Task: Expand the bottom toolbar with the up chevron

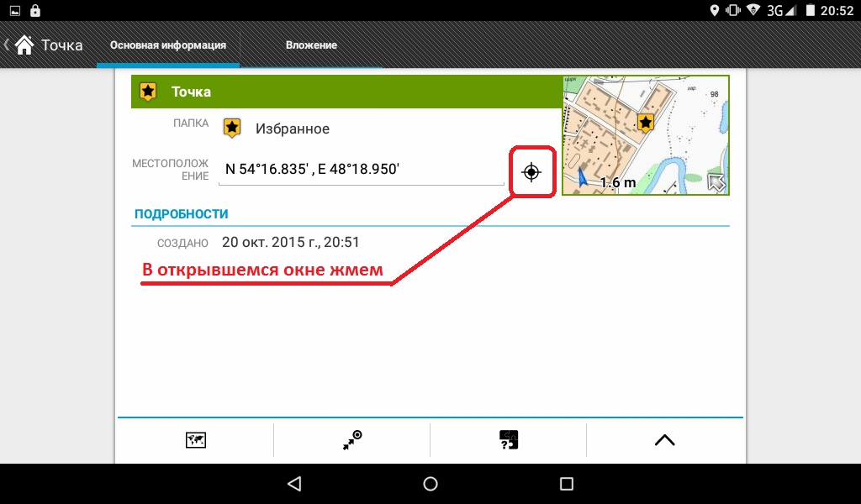Action: [x=664, y=440]
